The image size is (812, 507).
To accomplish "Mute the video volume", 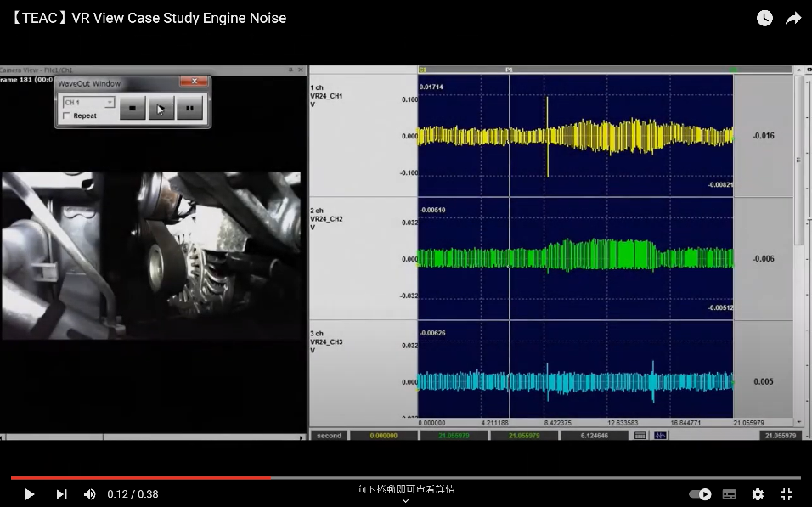I will click(89, 494).
